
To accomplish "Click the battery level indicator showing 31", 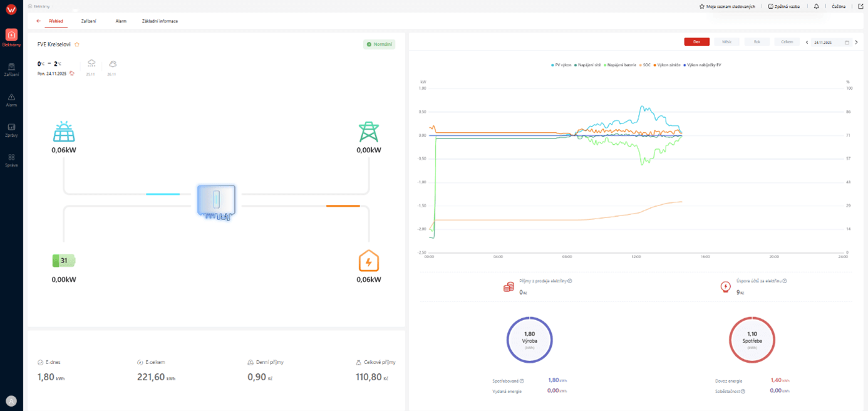I will click(x=64, y=261).
